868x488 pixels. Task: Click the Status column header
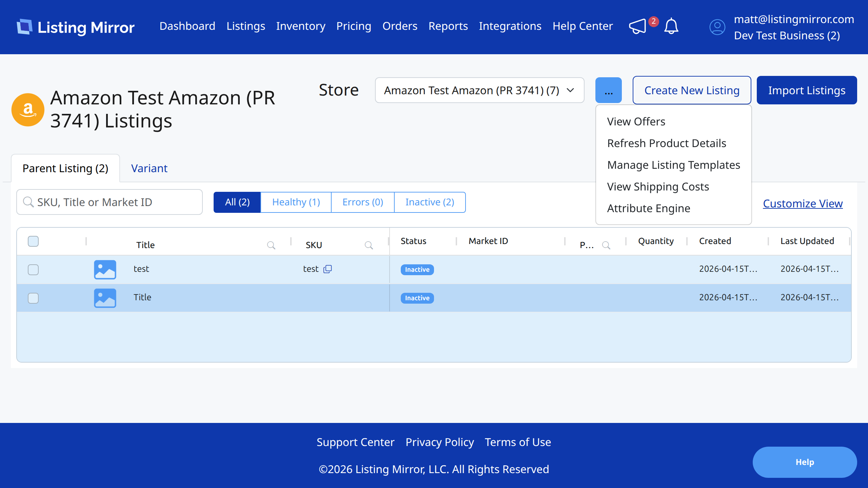point(414,241)
